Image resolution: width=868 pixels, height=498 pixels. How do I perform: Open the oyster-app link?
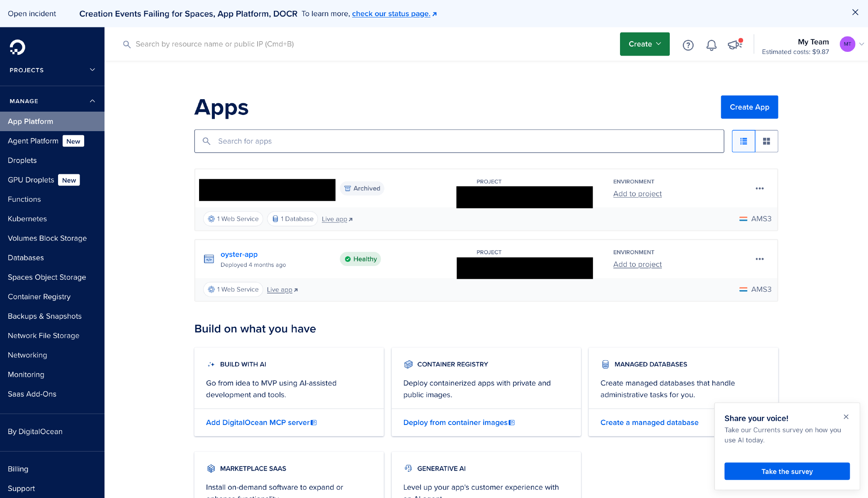(239, 254)
